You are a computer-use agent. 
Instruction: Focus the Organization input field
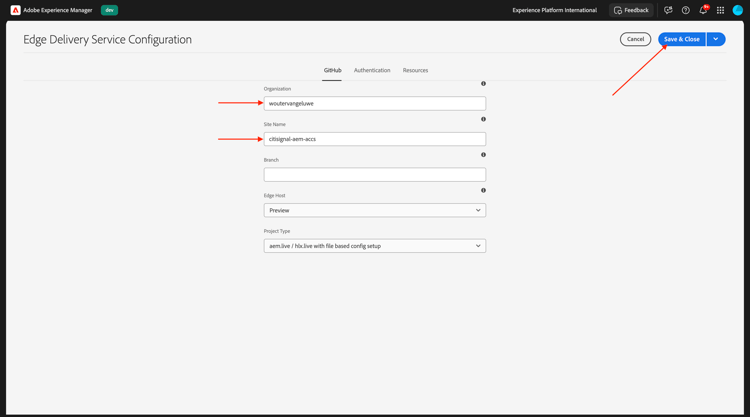coord(375,103)
